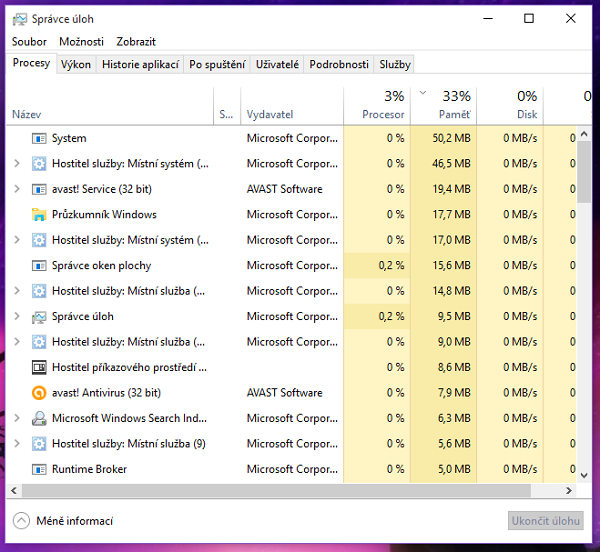
Task: Click the Microsoft Windows Search Indexer icon
Action: [x=39, y=418]
